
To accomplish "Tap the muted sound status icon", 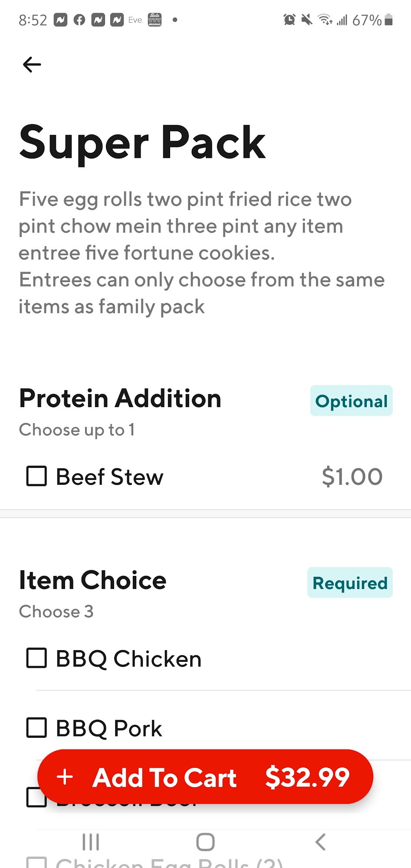I will click(x=307, y=20).
